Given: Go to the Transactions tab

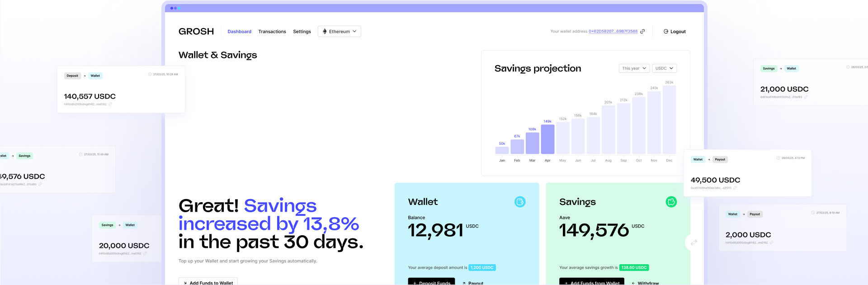Looking at the screenshot, I should pos(272,32).
